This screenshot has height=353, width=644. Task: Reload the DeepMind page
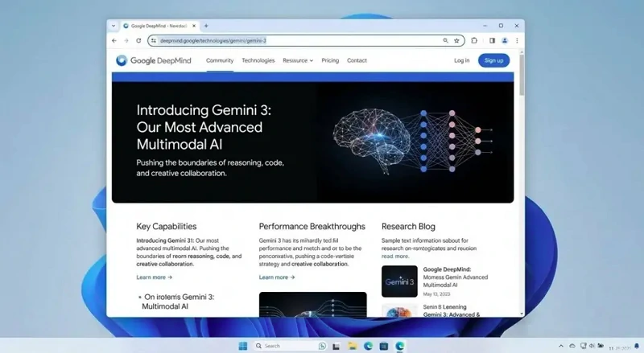(x=138, y=41)
